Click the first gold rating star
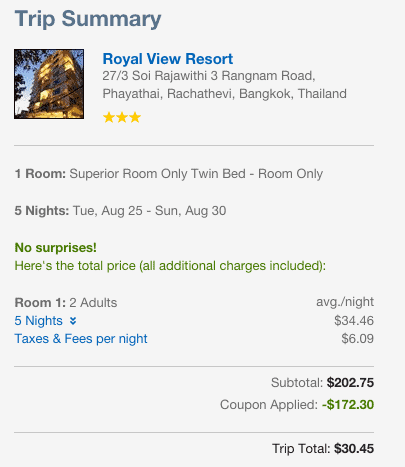The image size is (405, 467). point(109,117)
